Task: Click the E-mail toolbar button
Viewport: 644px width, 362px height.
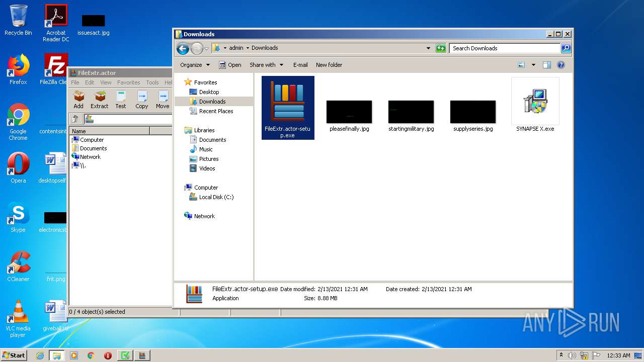Action: click(x=300, y=65)
